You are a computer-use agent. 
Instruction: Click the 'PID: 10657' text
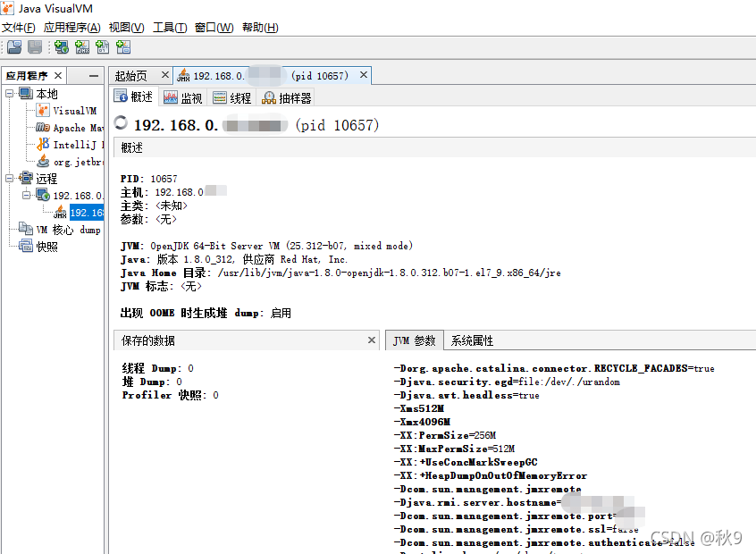[x=149, y=179]
